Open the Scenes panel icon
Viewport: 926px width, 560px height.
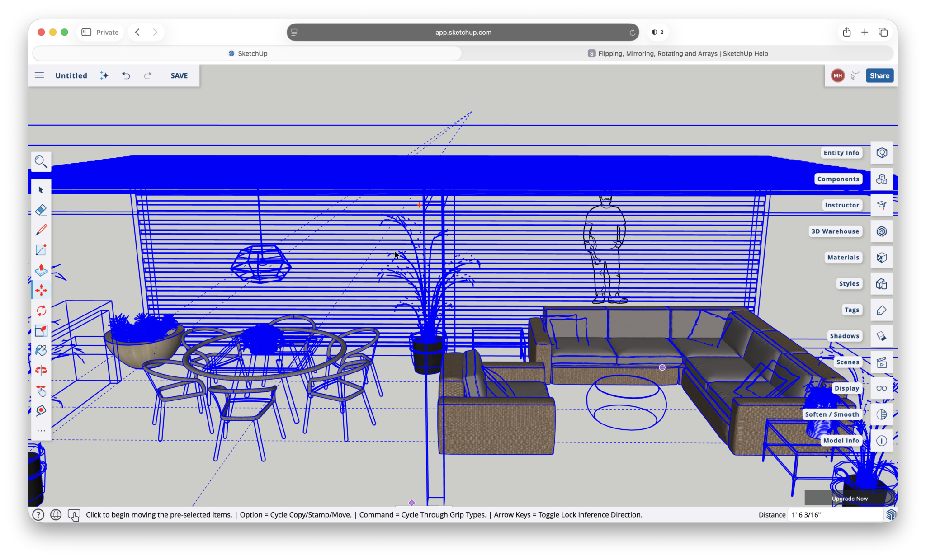point(882,362)
